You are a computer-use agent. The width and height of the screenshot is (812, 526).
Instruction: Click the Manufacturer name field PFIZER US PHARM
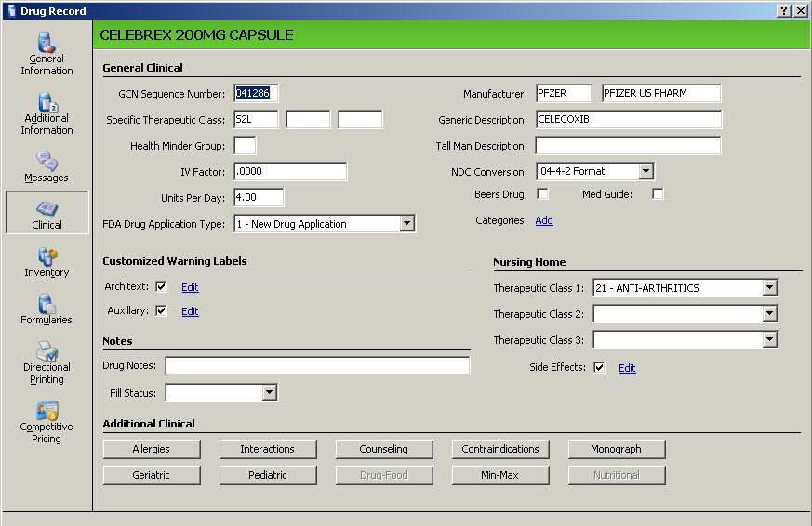661,93
